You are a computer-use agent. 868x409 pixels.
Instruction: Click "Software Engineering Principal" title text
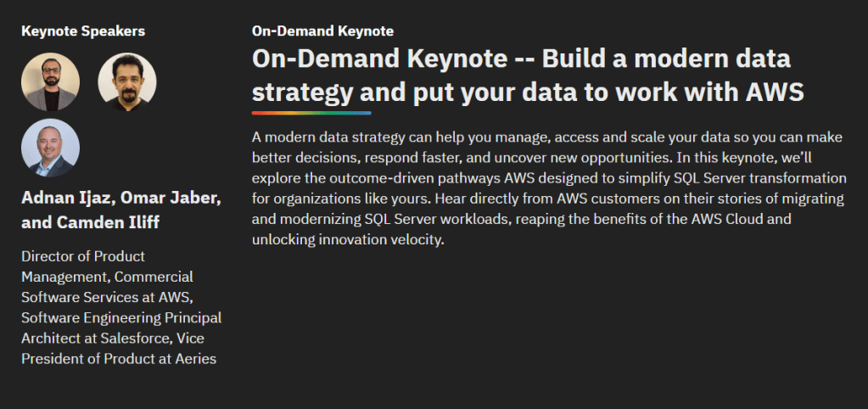click(121, 317)
